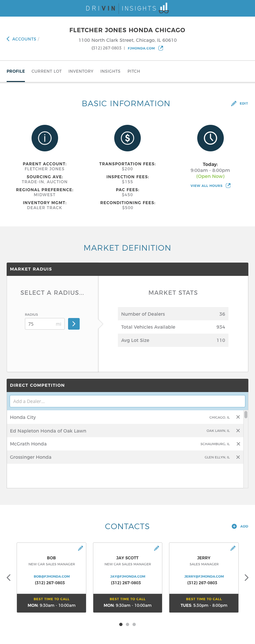
Task: Select the Honda City dealer row
Action: [x=125, y=417]
